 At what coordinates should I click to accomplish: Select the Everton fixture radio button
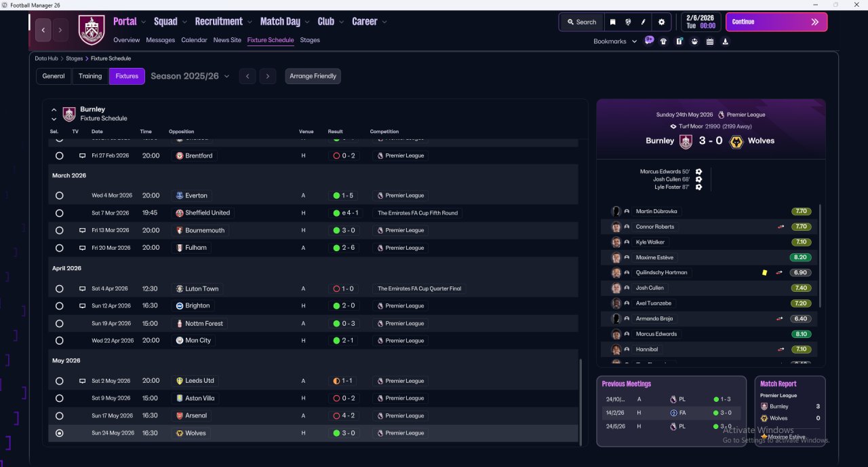[60, 195]
